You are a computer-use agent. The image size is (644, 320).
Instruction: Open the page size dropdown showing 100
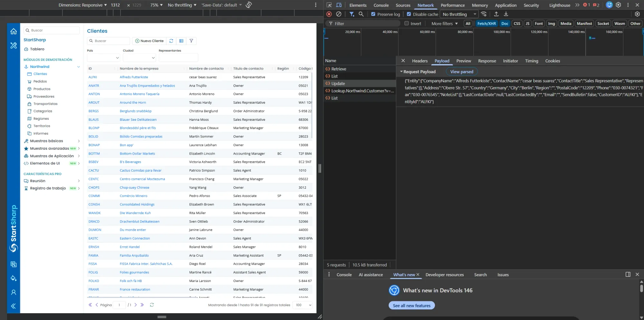pos(302,305)
